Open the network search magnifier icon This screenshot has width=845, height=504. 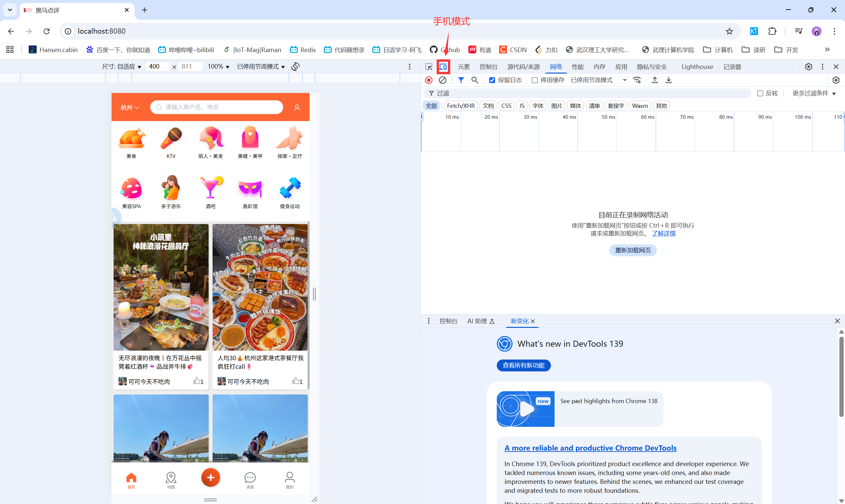(x=475, y=80)
